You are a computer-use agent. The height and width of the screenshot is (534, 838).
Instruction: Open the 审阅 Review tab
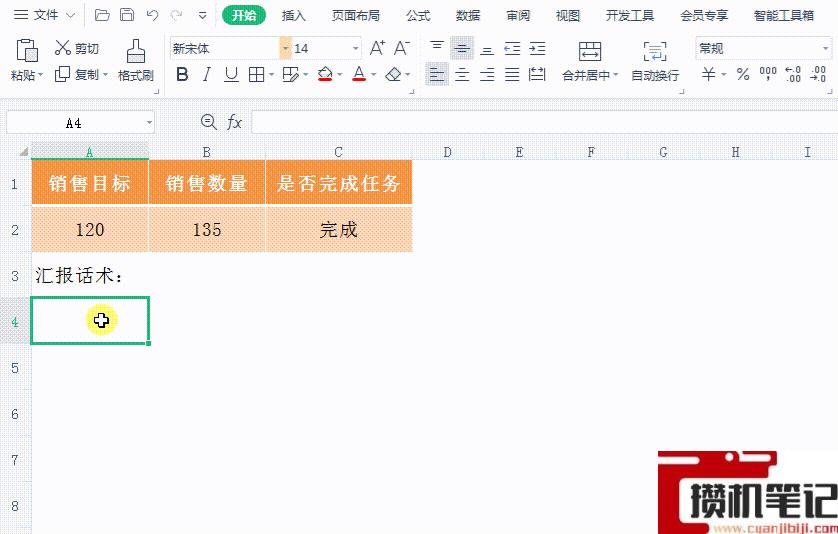(518, 16)
